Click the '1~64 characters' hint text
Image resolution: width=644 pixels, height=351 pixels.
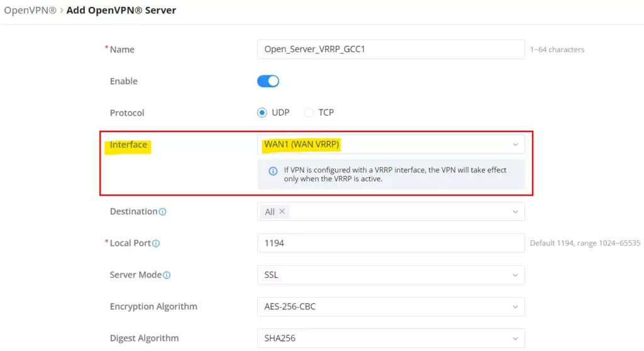pos(557,49)
